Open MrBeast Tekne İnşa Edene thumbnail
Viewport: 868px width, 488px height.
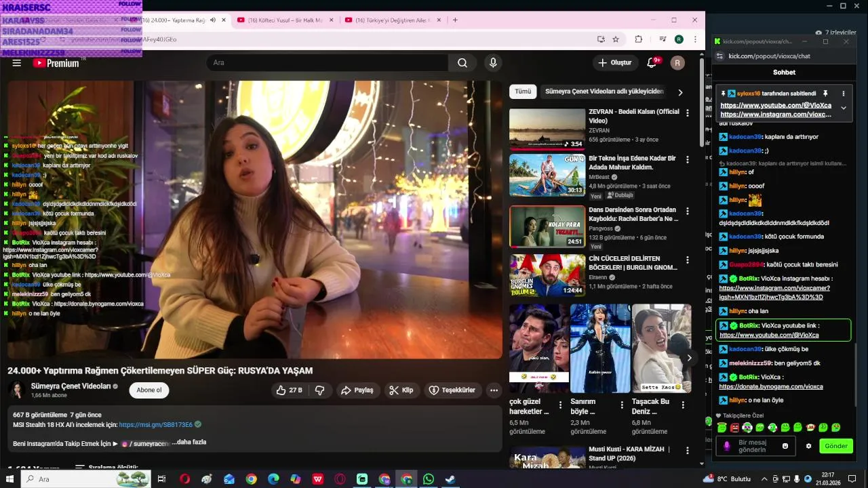pos(547,176)
